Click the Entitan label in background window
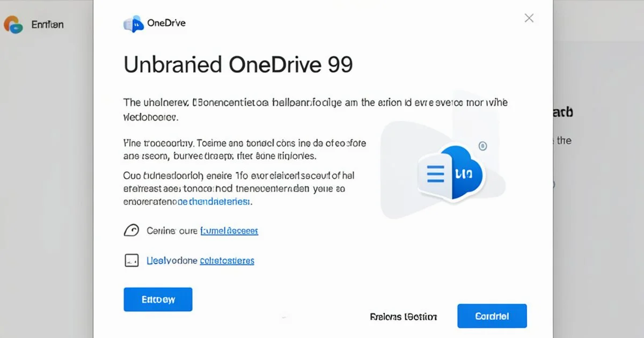The height and width of the screenshot is (338, 644). 47,25
